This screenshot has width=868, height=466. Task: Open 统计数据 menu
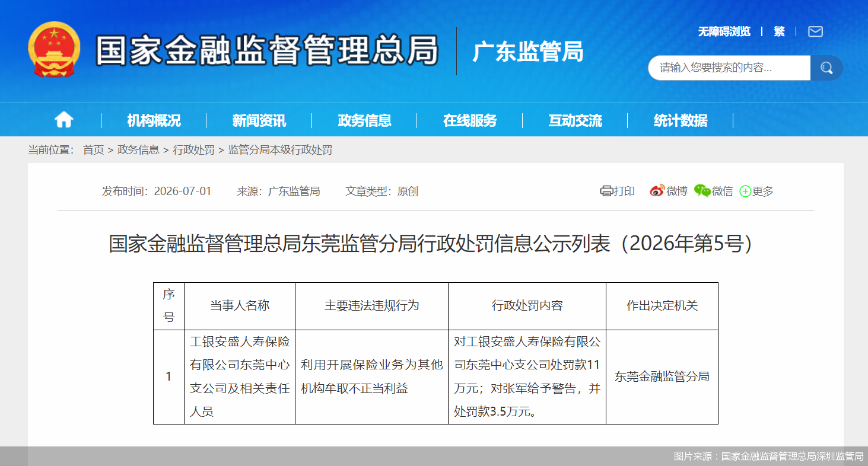(681, 120)
